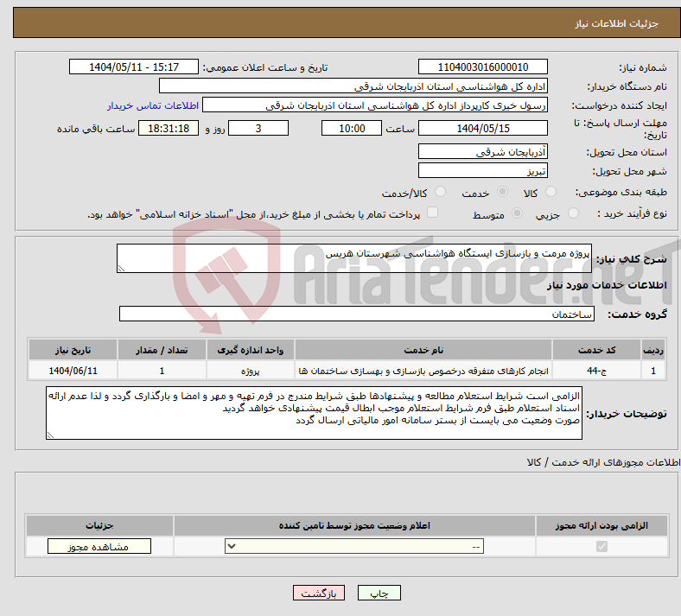This screenshot has width=681, height=616.
Task: Click the remaining days field showing 3
Action: pyautogui.click(x=258, y=129)
